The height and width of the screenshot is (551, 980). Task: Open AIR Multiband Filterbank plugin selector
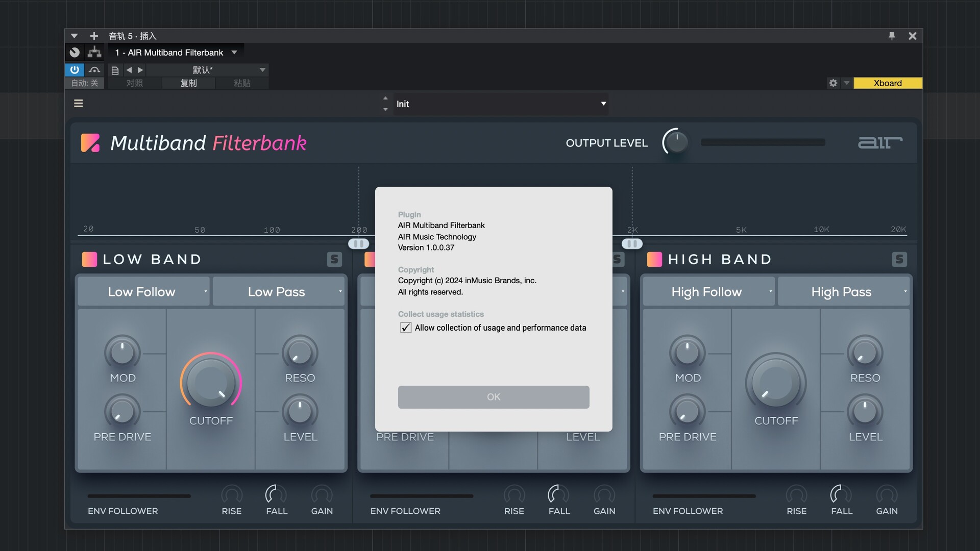point(176,52)
